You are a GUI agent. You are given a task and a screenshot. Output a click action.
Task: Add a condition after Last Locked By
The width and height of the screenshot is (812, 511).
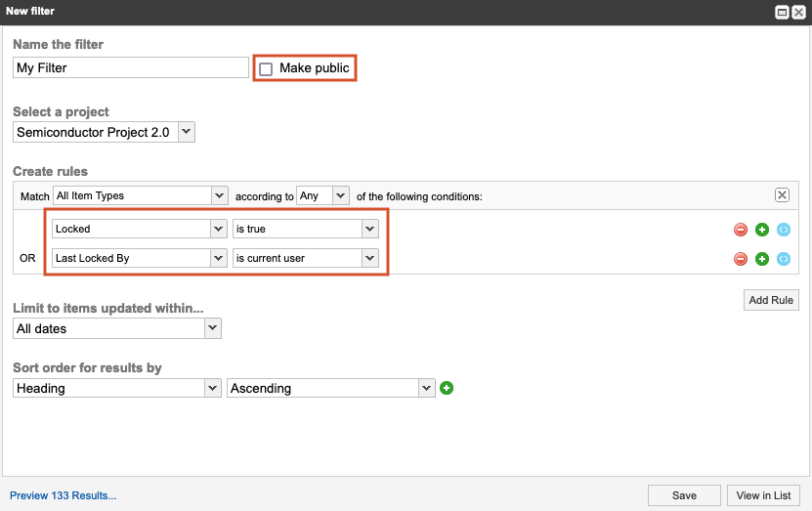tap(762, 259)
